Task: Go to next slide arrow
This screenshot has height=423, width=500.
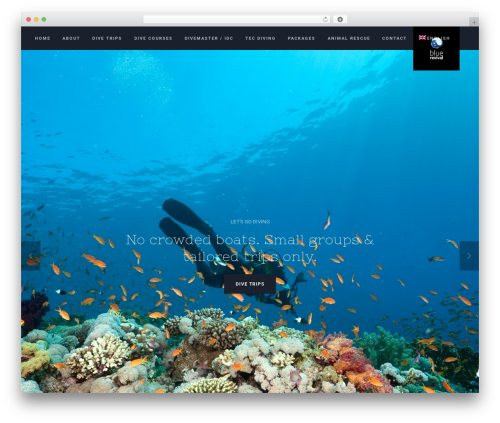Action: [x=469, y=256]
